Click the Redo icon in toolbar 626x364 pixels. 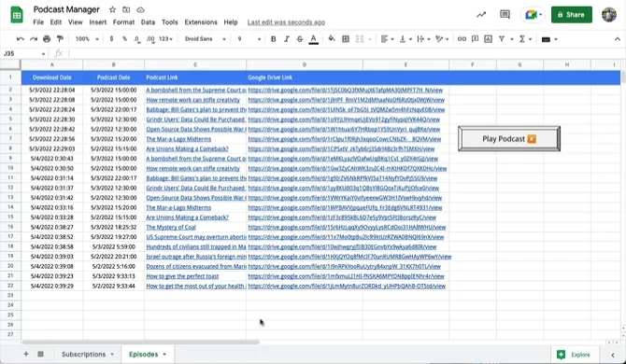(x=34, y=39)
